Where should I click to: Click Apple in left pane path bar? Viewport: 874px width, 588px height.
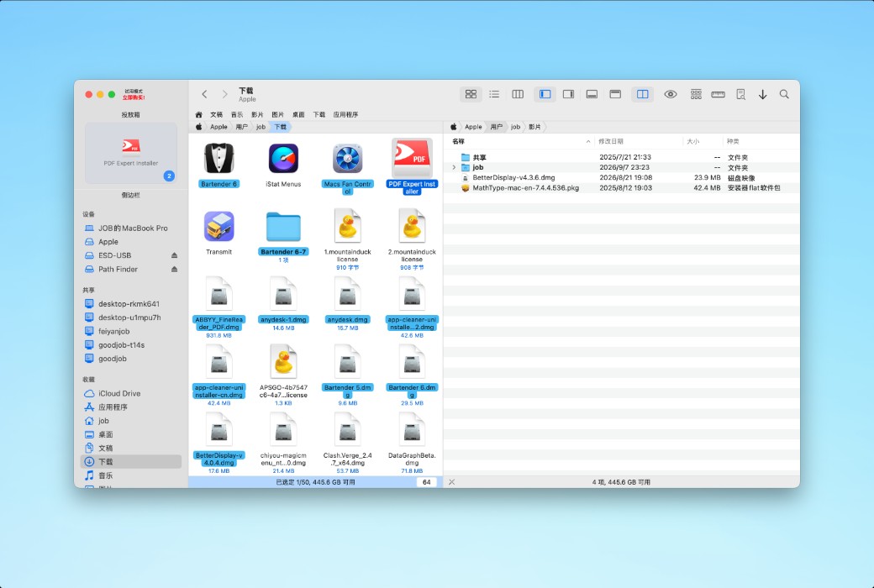coord(218,127)
